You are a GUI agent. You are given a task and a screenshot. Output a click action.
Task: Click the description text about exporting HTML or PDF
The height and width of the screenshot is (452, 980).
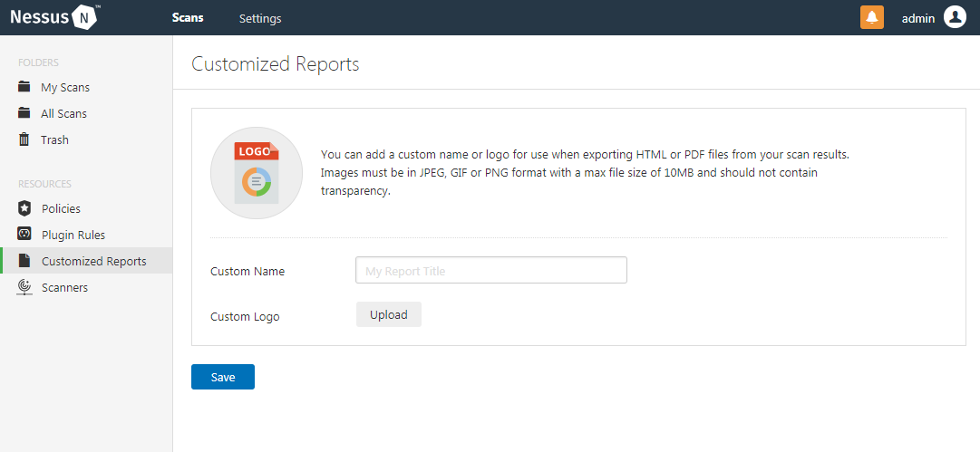[x=585, y=172]
